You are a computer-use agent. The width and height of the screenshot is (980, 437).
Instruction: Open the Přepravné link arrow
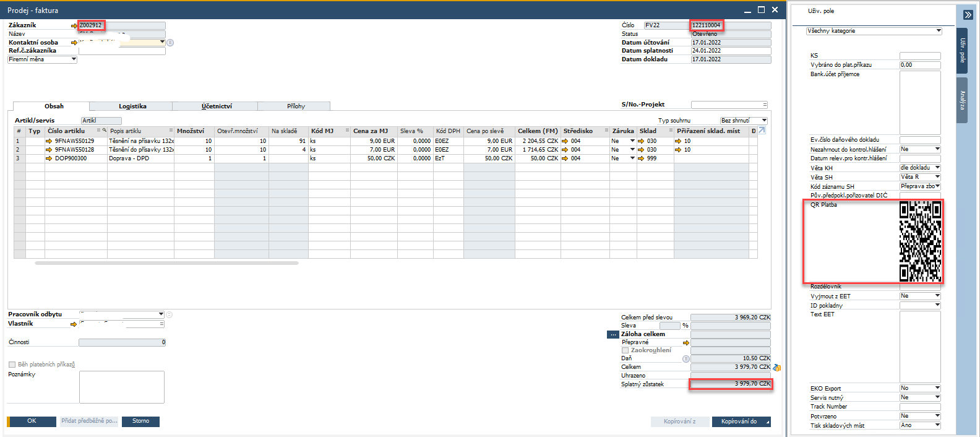click(686, 342)
